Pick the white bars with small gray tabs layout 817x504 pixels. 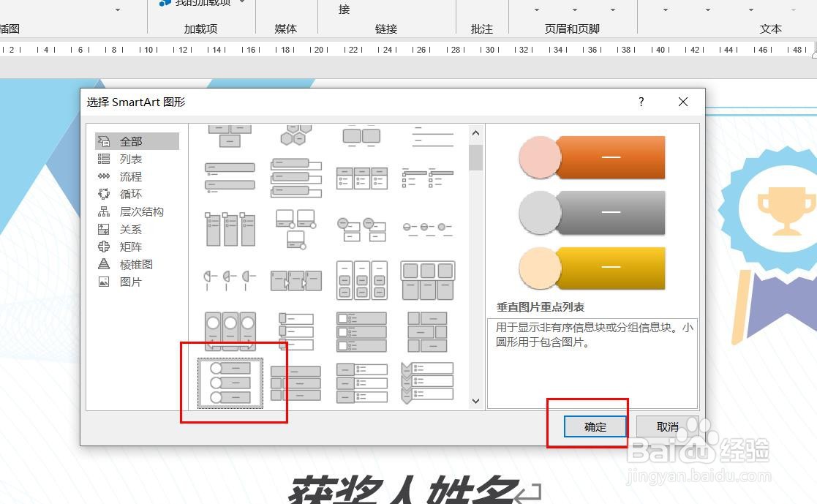(296, 331)
